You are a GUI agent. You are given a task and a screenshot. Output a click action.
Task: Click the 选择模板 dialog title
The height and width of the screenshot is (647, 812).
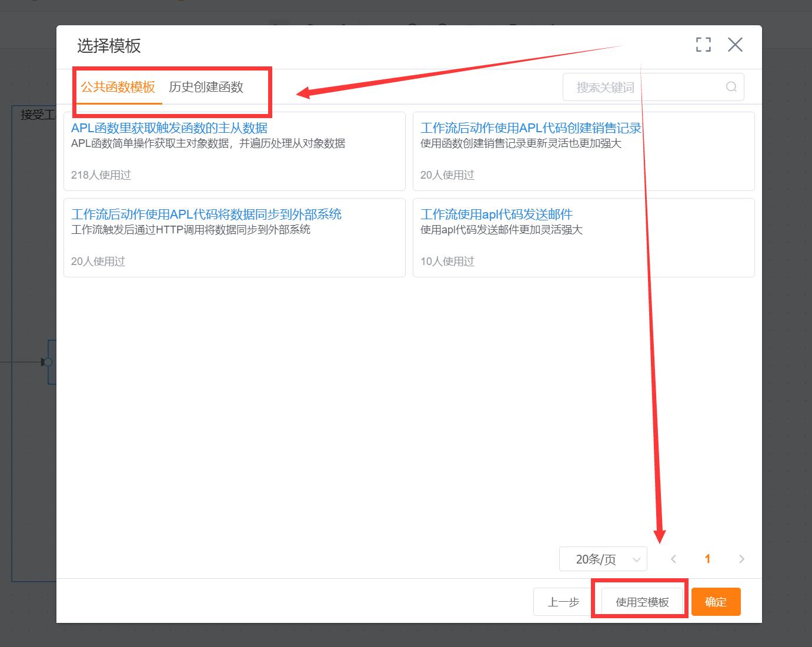(x=109, y=46)
